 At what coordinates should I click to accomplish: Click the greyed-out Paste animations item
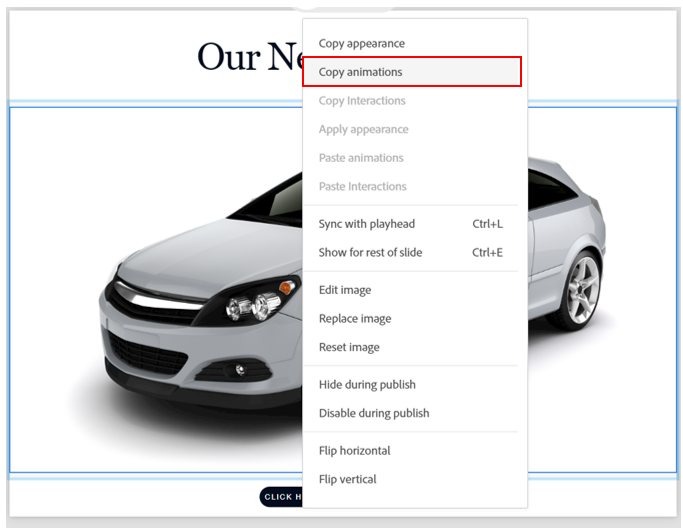point(361,158)
